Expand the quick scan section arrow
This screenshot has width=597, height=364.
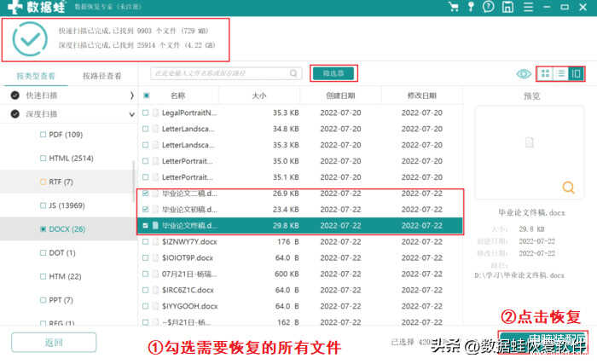click(131, 95)
